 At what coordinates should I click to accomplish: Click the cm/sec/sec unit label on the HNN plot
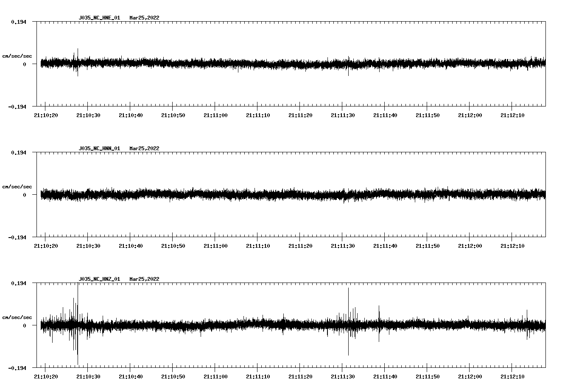17,187
